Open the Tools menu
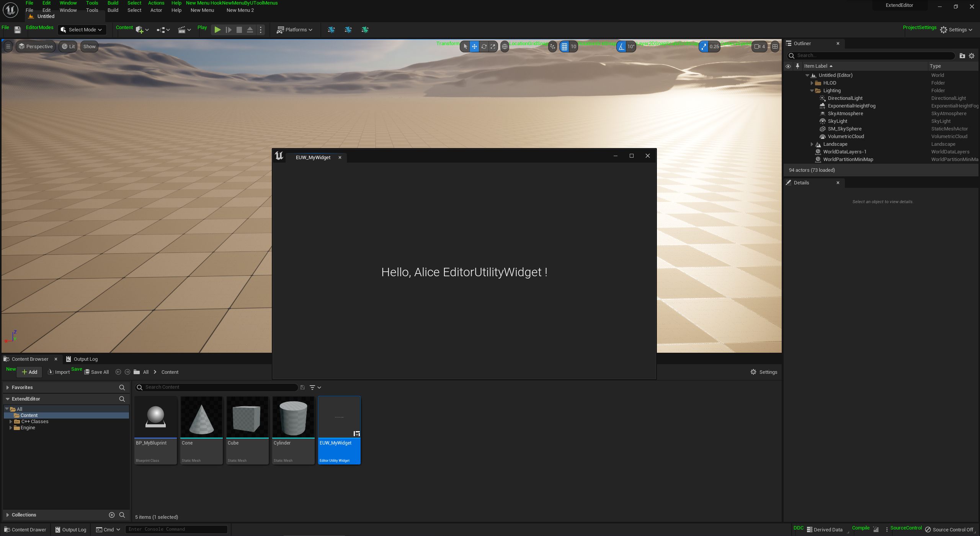The width and height of the screenshot is (980, 536). (x=92, y=10)
